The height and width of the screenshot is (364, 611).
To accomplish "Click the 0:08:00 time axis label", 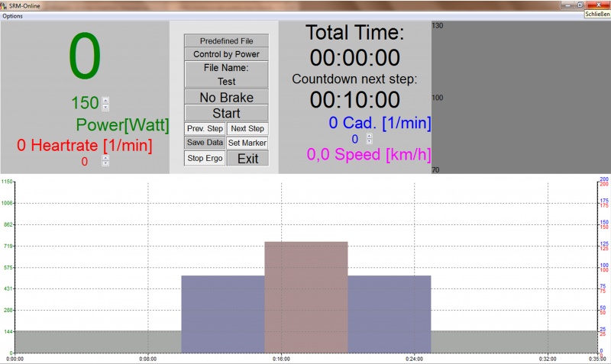I will coord(147,359).
